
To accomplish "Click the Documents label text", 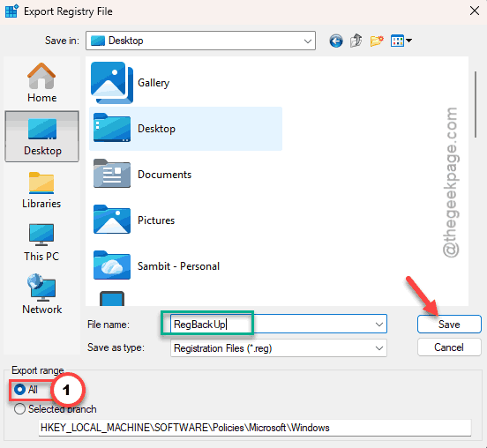I will (x=164, y=174).
